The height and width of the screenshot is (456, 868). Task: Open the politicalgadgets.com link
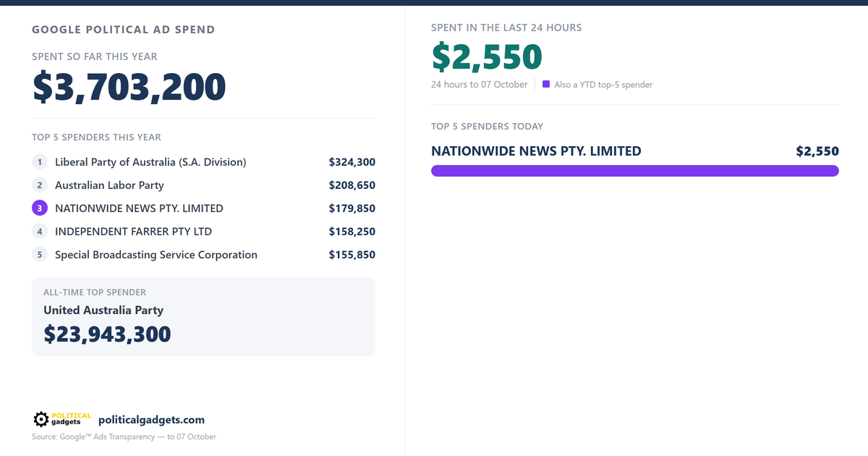point(151,420)
